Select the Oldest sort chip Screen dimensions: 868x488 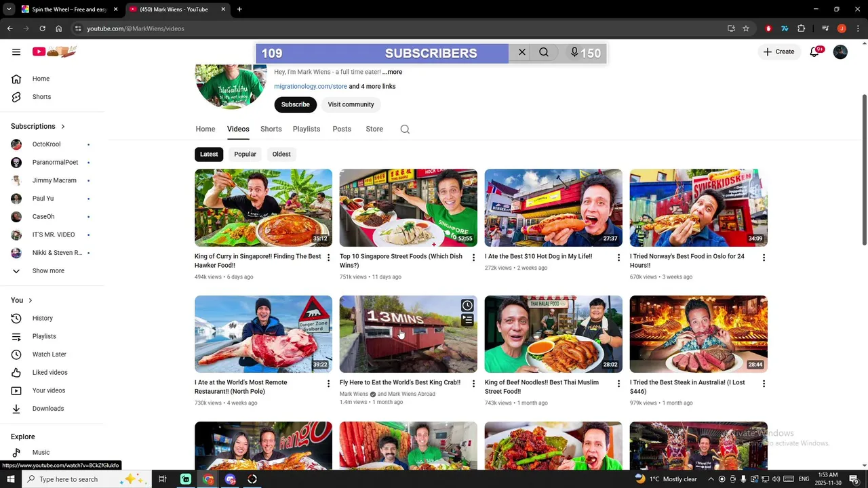[x=281, y=154]
